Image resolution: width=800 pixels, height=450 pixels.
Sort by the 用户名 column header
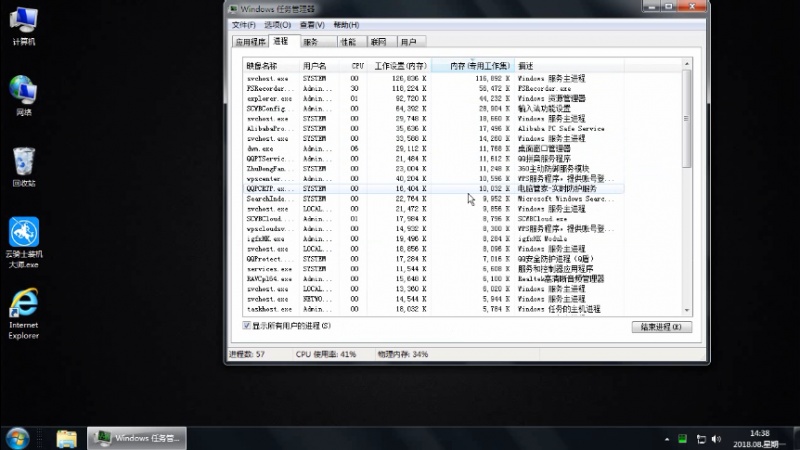tap(319, 66)
